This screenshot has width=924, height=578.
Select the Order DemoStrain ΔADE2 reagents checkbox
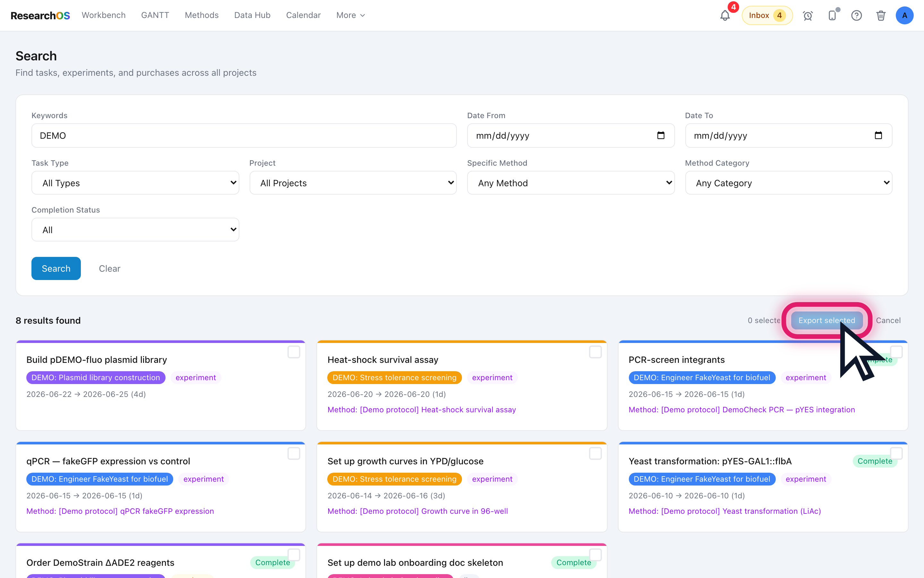click(294, 555)
